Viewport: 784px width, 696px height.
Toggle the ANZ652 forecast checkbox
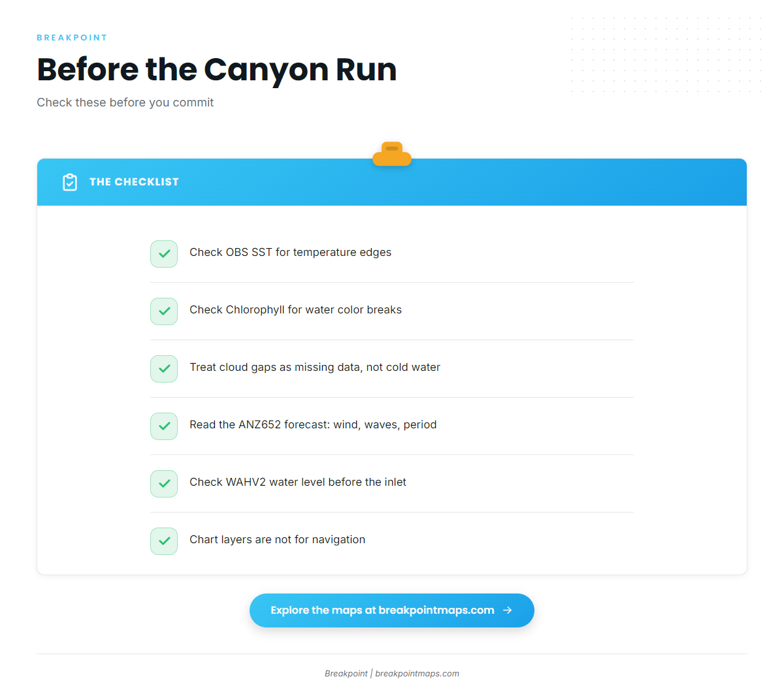point(164,426)
